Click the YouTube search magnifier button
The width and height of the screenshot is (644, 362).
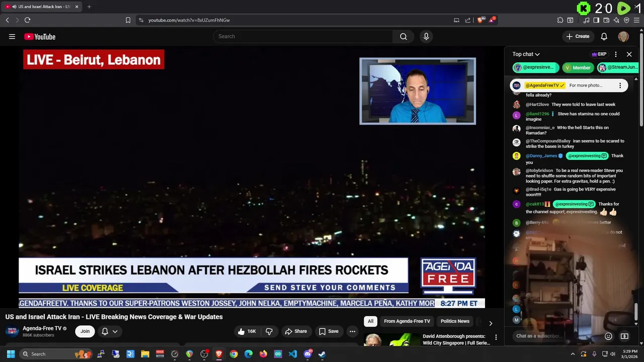pyautogui.click(x=404, y=36)
